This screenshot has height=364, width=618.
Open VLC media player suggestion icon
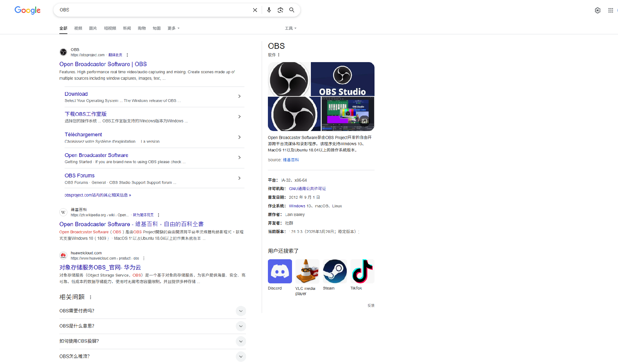tap(307, 271)
